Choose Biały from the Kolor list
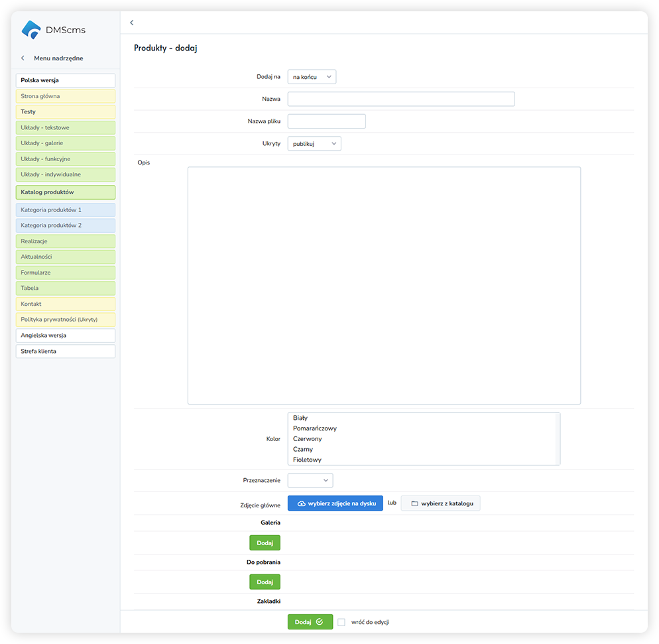 [300, 418]
